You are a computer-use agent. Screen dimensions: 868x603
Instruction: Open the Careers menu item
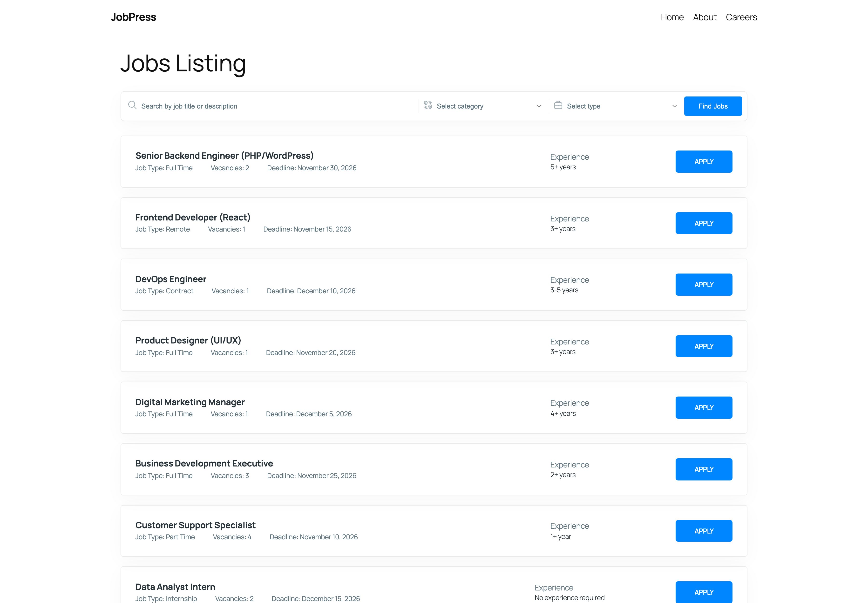[x=741, y=17]
